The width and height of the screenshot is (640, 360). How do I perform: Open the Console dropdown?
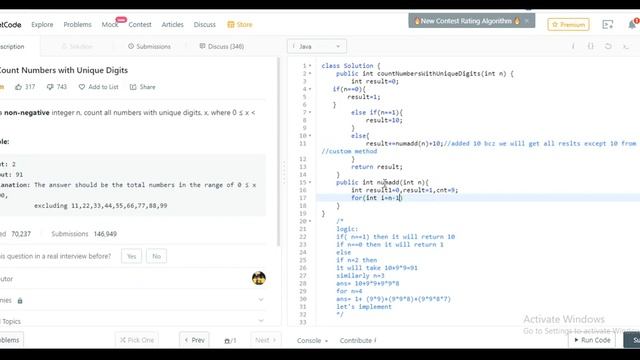tap(312, 340)
